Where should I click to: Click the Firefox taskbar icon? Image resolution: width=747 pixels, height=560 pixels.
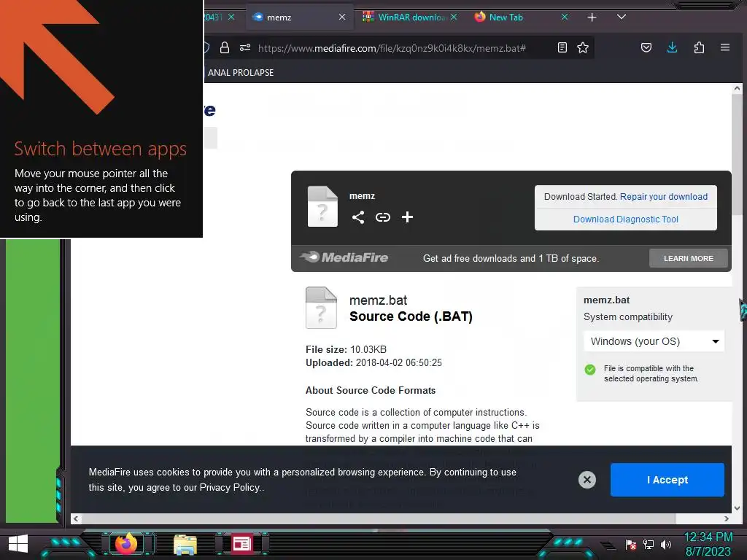coord(126,544)
